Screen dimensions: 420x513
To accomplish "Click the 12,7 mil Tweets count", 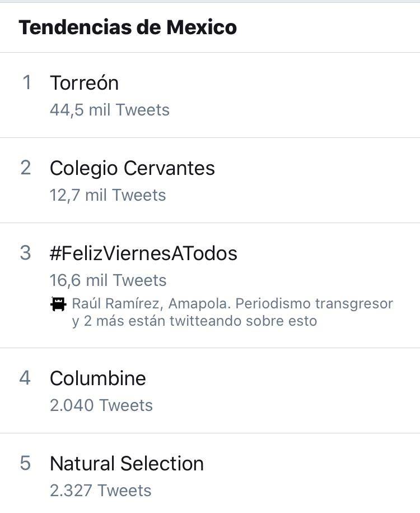I will coord(108,195).
